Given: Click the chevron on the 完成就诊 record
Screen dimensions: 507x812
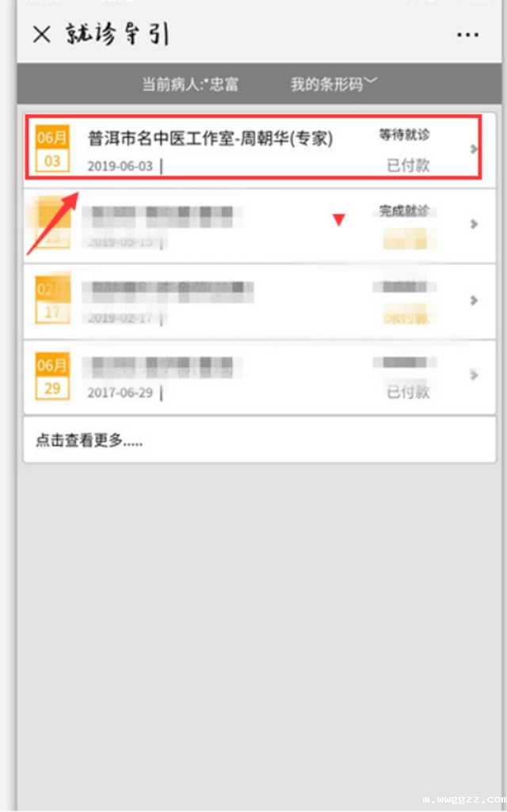Looking at the screenshot, I should point(473,224).
